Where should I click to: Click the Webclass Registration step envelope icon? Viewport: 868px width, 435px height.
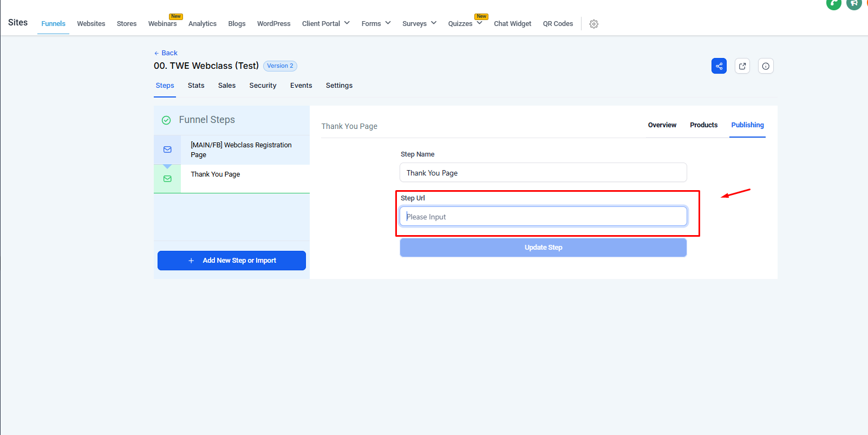tap(167, 150)
